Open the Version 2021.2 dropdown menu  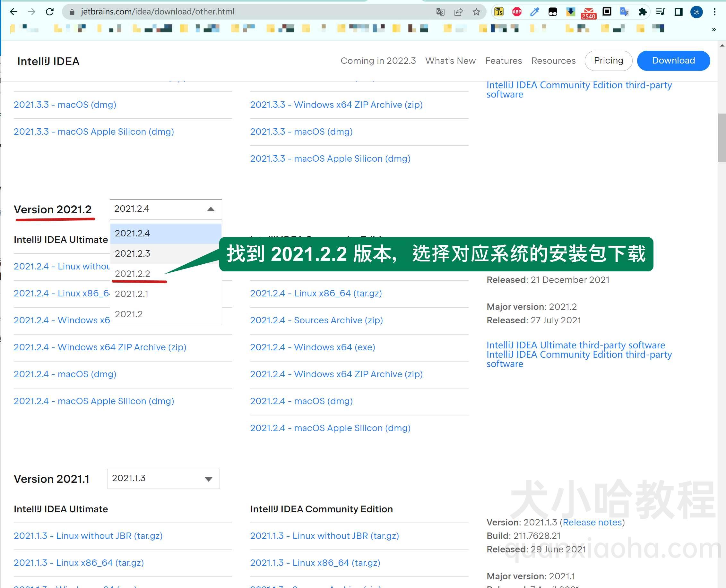pos(165,209)
